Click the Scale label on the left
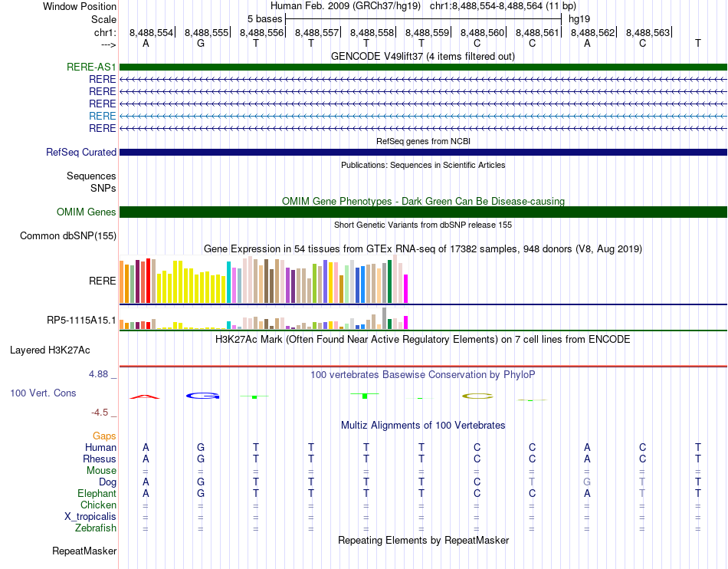The height and width of the screenshot is (569, 728). 103,19
